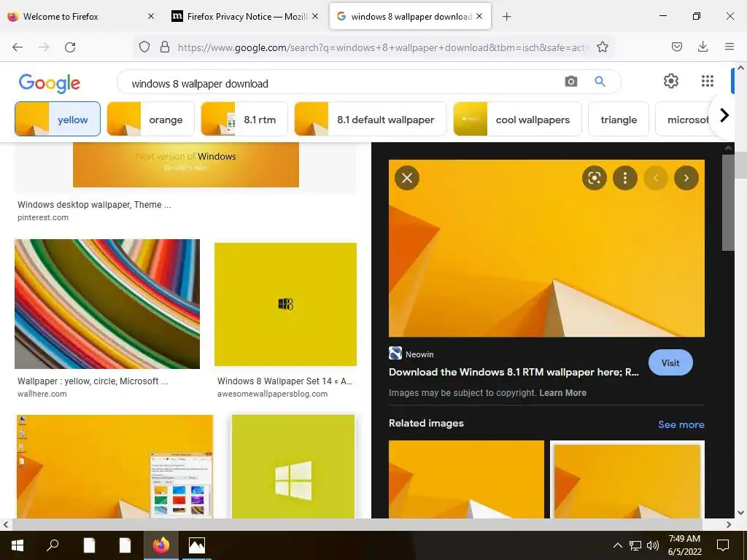Click the large yellow preview image
The height and width of the screenshot is (560, 747).
coord(546,248)
